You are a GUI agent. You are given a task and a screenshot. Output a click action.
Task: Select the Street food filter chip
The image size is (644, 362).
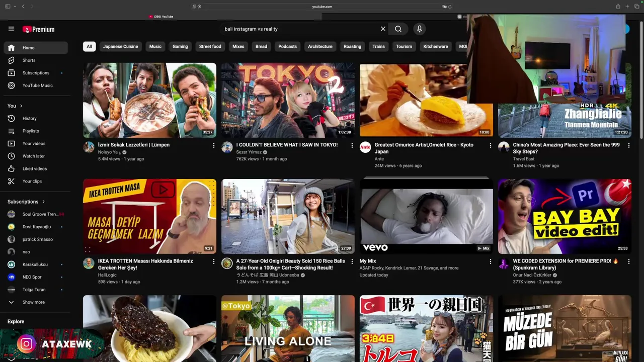point(210,46)
